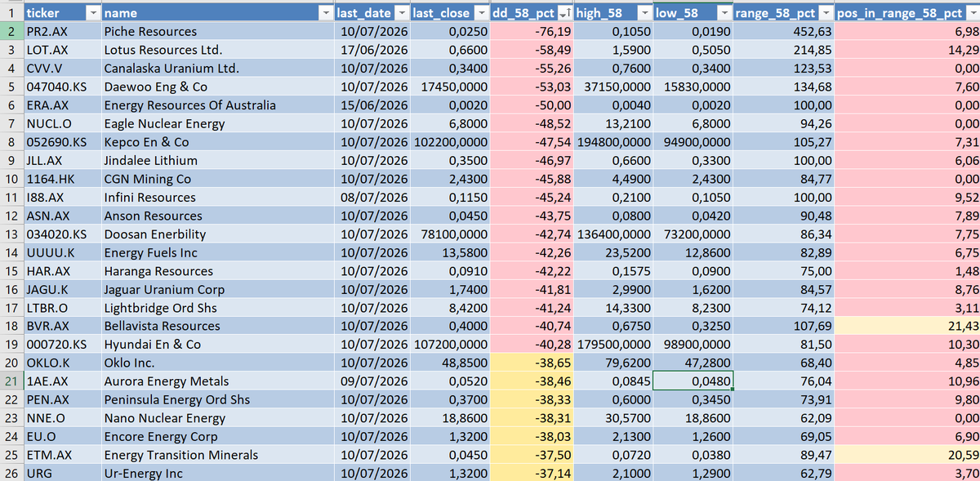Select the name cell Eagle Nuclear Energy
This screenshot has height=481, width=980.
[218, 124]
